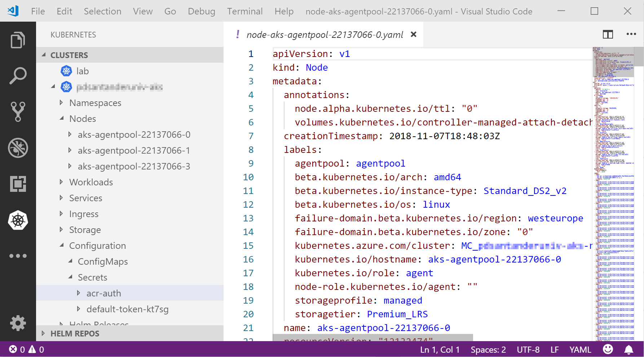The image size is (644, 357).
Task: Open the Search view icon
Action: 18,76
